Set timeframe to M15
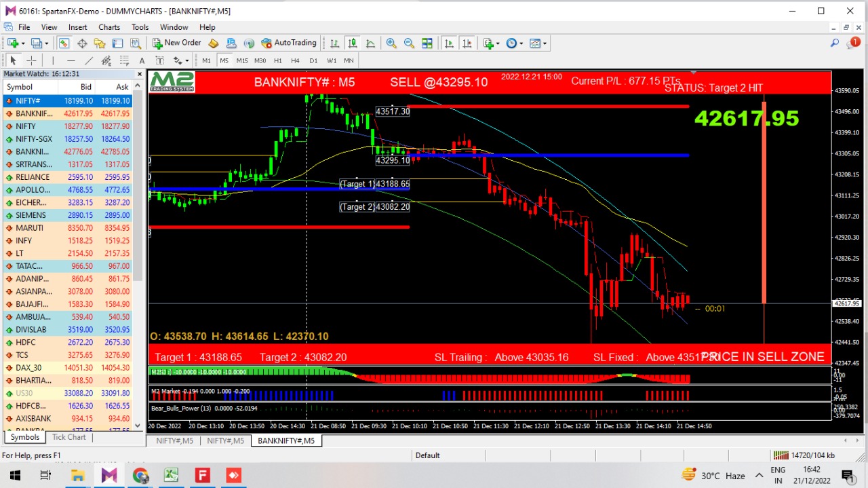The height and width of the screenshot is (488, 868). tap(242, 60)
